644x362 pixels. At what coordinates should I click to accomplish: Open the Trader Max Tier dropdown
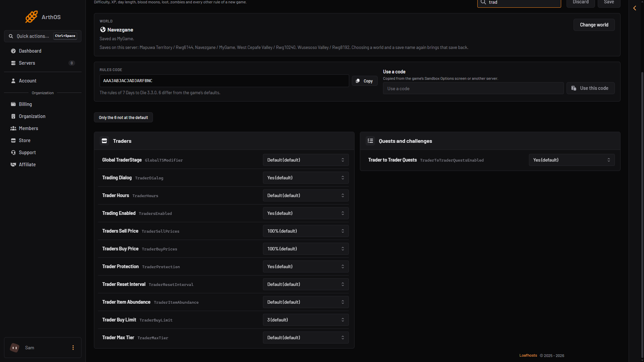point(306,338)
